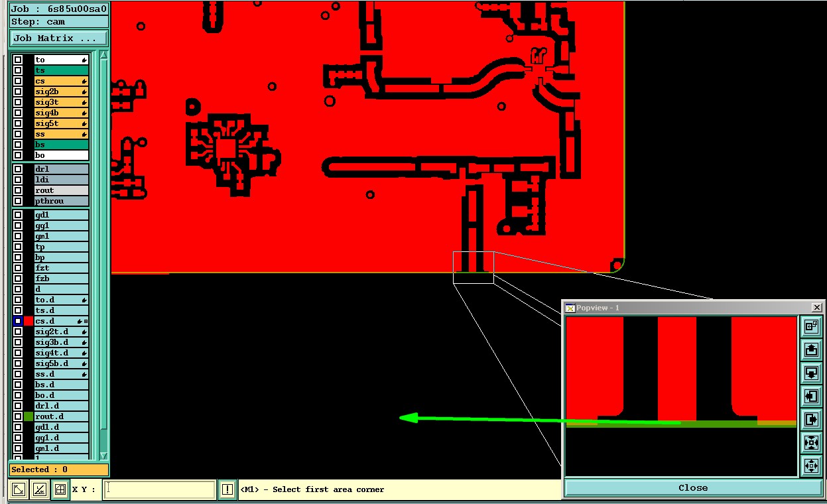Viewport: 827px width, 504px height.
Task: Click the hand marker on layer sig5t
Action: 84,124
